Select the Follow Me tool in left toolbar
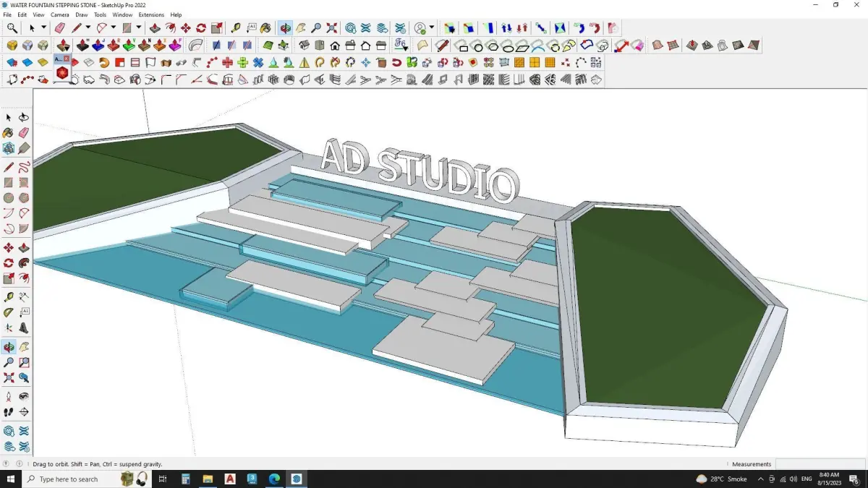This screenshot has width=868, height=488. coord(24,263)
